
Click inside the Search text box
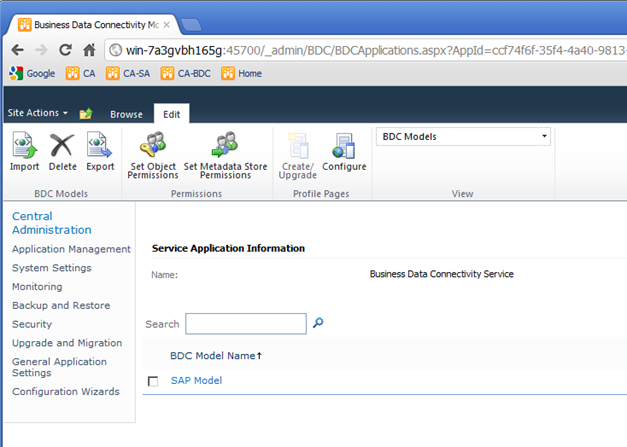[245, 323]
